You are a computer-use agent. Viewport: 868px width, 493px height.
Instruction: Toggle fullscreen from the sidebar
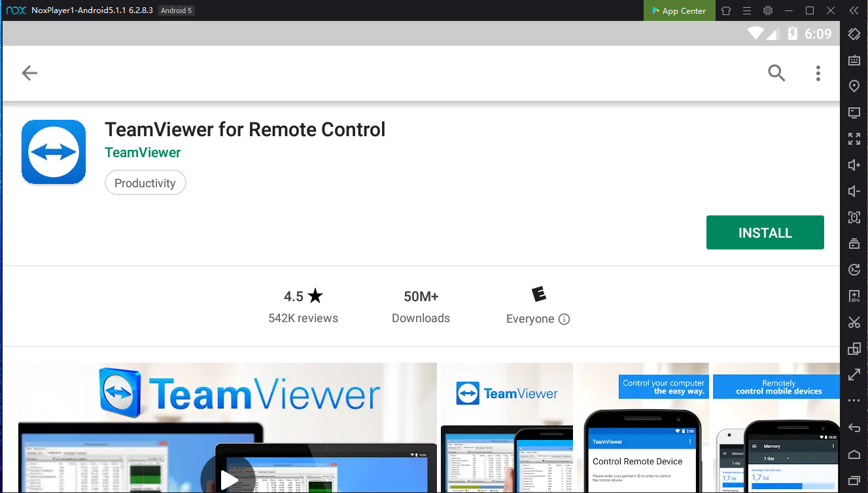point(854,139)
